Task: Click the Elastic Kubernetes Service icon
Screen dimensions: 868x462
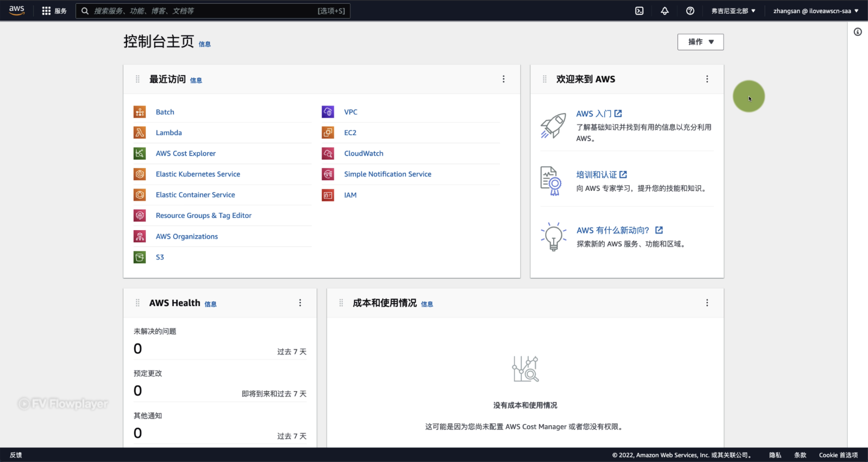Action: point(140,174)
